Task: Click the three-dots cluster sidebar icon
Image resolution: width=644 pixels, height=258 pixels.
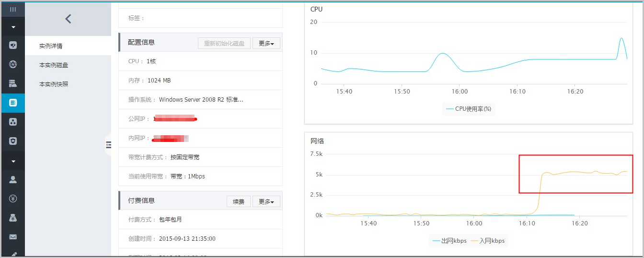Action: coord(13,122)
